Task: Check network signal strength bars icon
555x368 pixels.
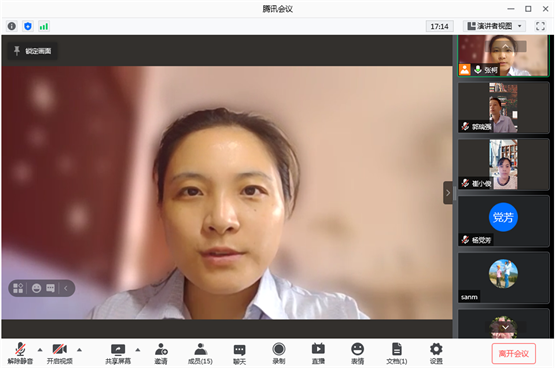Action: (44, 26)
